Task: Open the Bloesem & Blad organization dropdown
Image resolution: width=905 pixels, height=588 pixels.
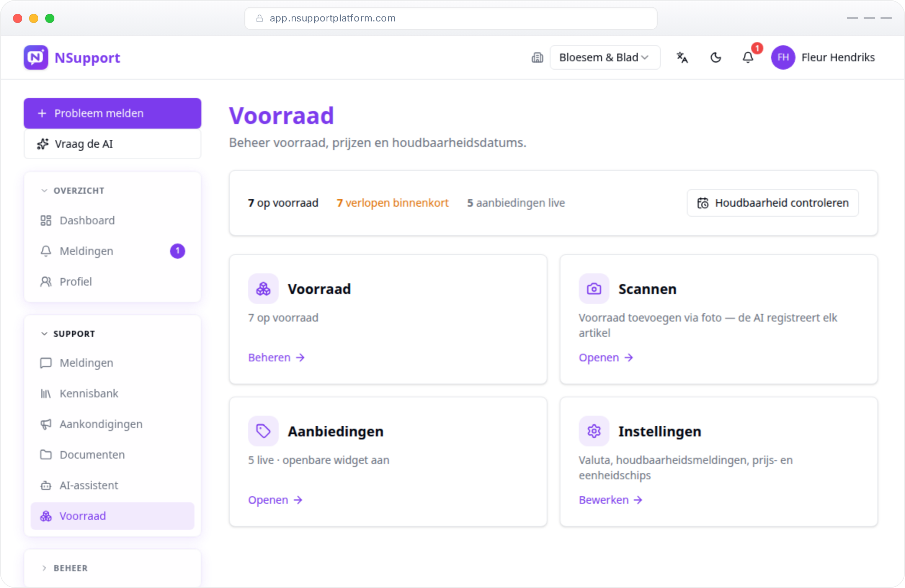Action: click(605, 57)
